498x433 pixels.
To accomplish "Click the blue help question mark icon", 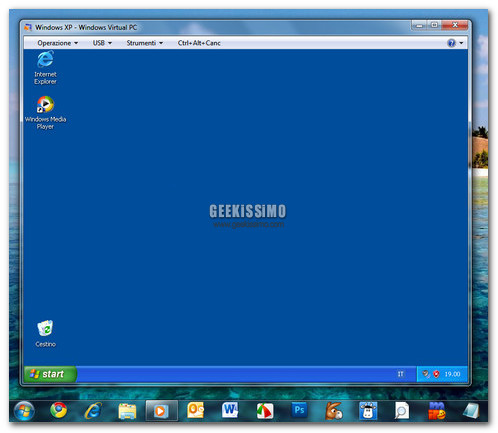I will (451, 43).
